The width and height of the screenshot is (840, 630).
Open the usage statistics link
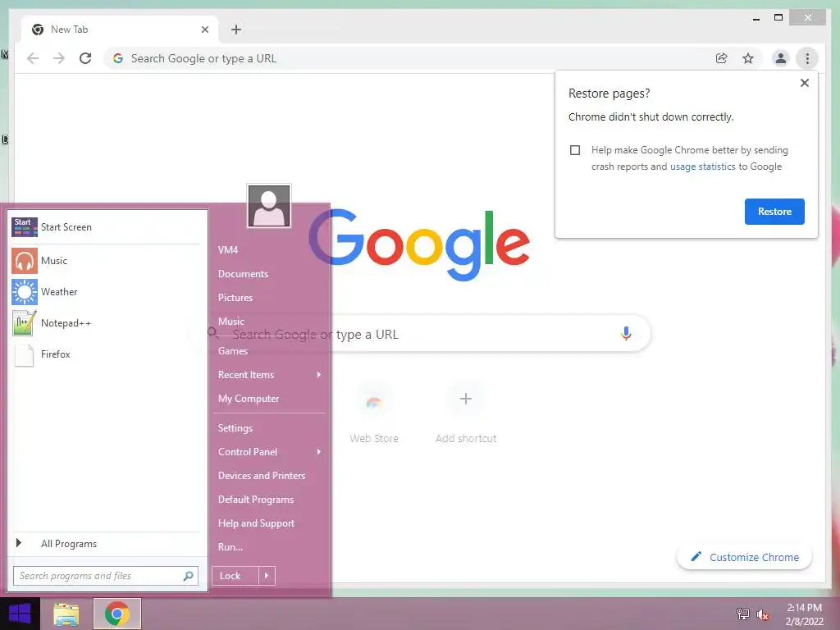tap(702, 167)
